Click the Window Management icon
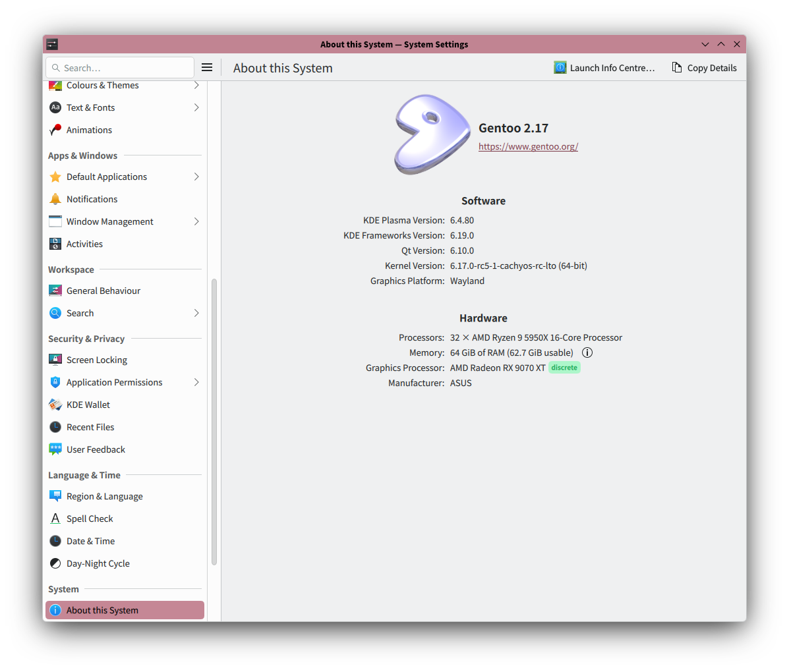The image size is (789, 672). tap(55, 221)
